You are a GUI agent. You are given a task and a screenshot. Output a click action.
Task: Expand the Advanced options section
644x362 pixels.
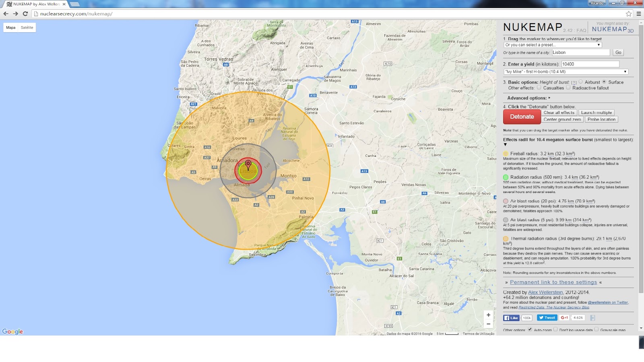click(x=528, y=98)
